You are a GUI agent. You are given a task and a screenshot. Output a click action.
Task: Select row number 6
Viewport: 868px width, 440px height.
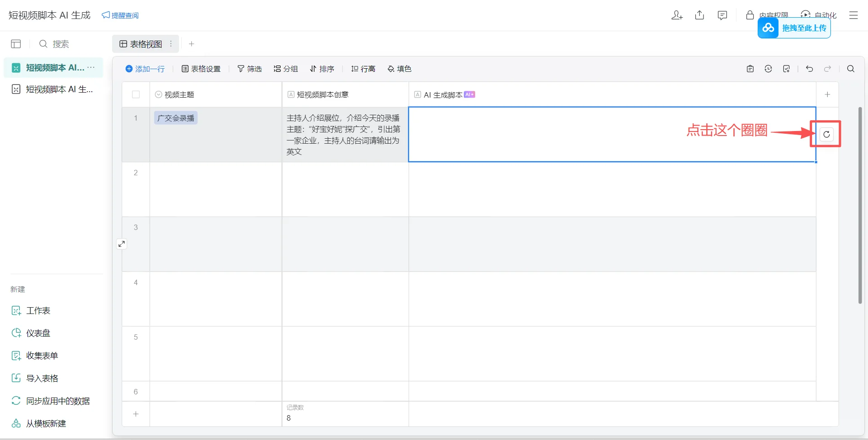click(x=136, y=392)
